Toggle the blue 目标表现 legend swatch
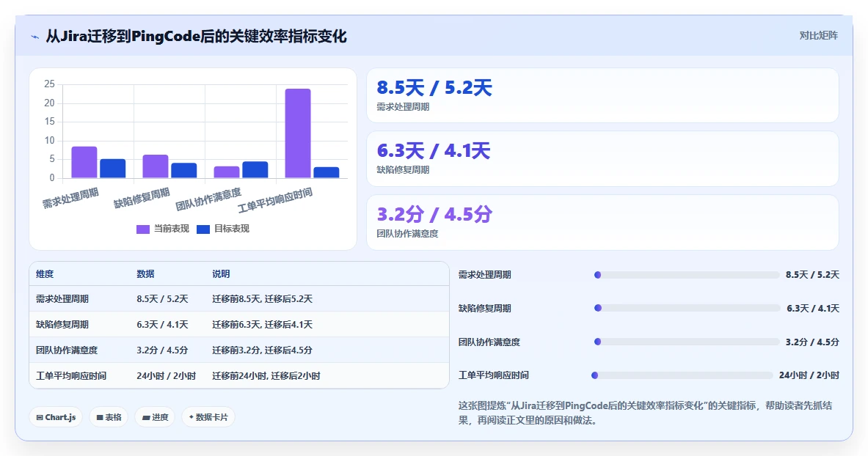 coord(203,229)
